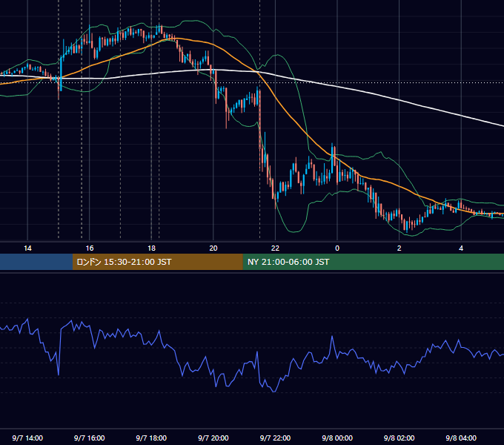Click the 9/7 20:00 date label
Screen dimensions: 504x445
point(213,438)
